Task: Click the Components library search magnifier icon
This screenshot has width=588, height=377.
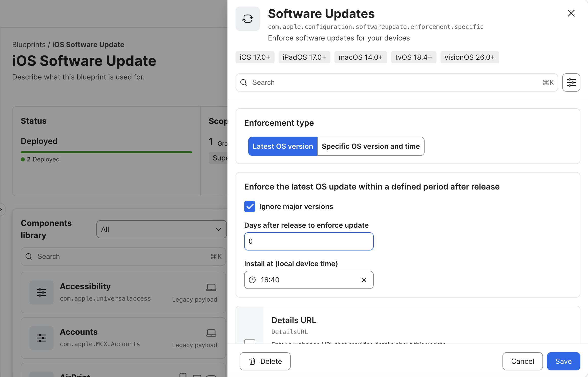Action: point(29,257)
